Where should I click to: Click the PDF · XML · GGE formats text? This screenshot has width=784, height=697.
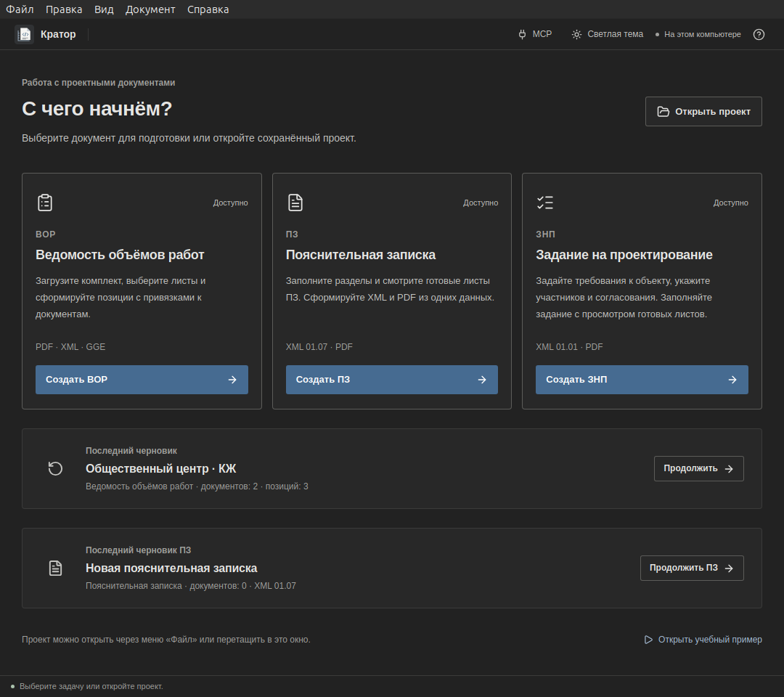point(70,347)
